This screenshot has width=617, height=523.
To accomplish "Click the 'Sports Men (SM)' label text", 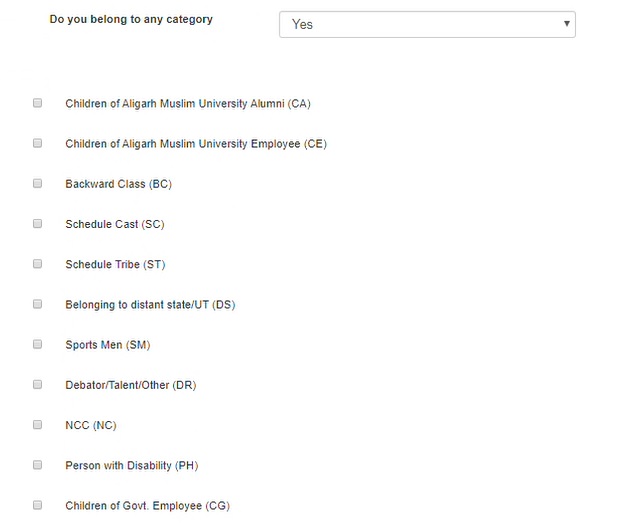I will pyautogui.click(x=107, y=345).
